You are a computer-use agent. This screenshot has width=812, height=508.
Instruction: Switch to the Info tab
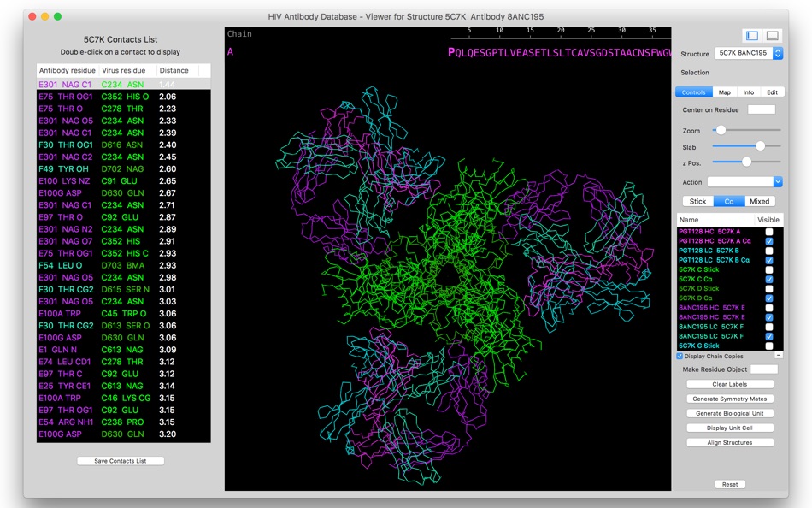(x=748, y=92)
